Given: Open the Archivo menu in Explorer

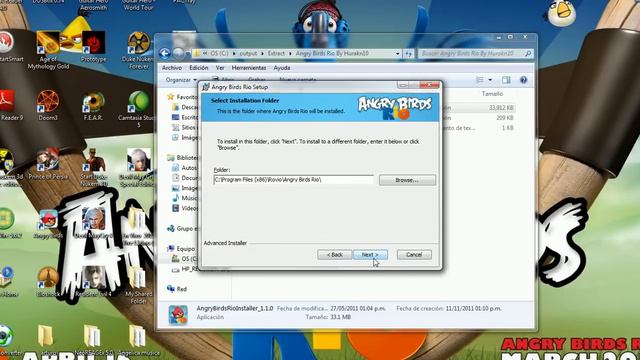Looking at the screenshot, I should (x=172, y=68).
